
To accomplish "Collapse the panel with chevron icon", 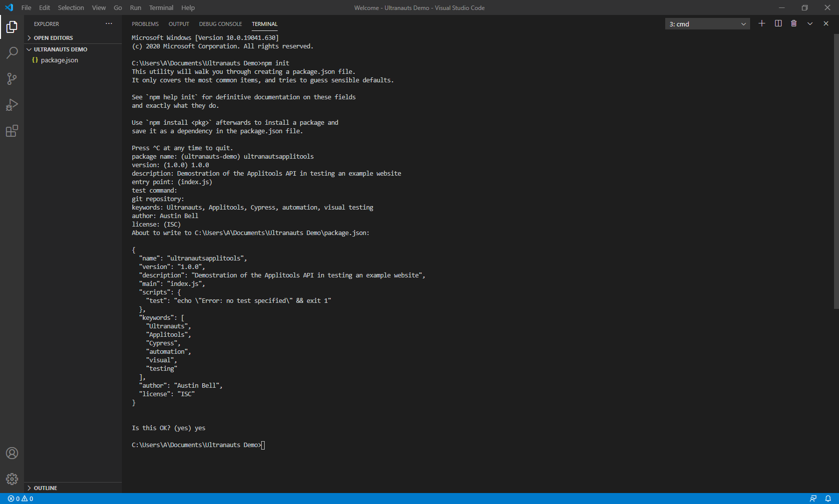I will [810, 23].
